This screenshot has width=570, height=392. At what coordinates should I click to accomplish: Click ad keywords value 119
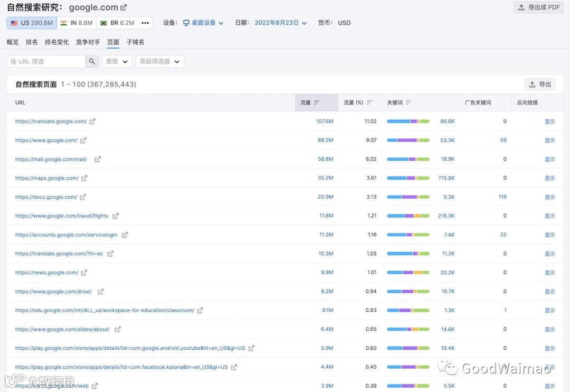click(x=502, y=197)
